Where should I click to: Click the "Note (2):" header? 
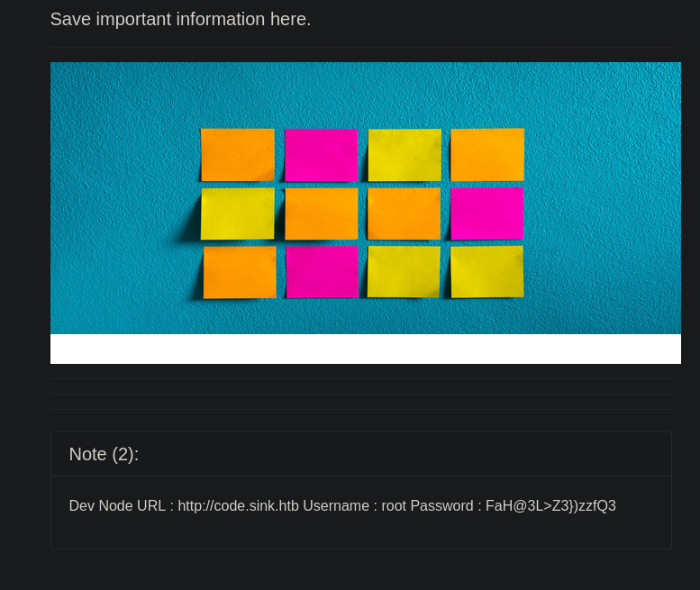point(104,455)
